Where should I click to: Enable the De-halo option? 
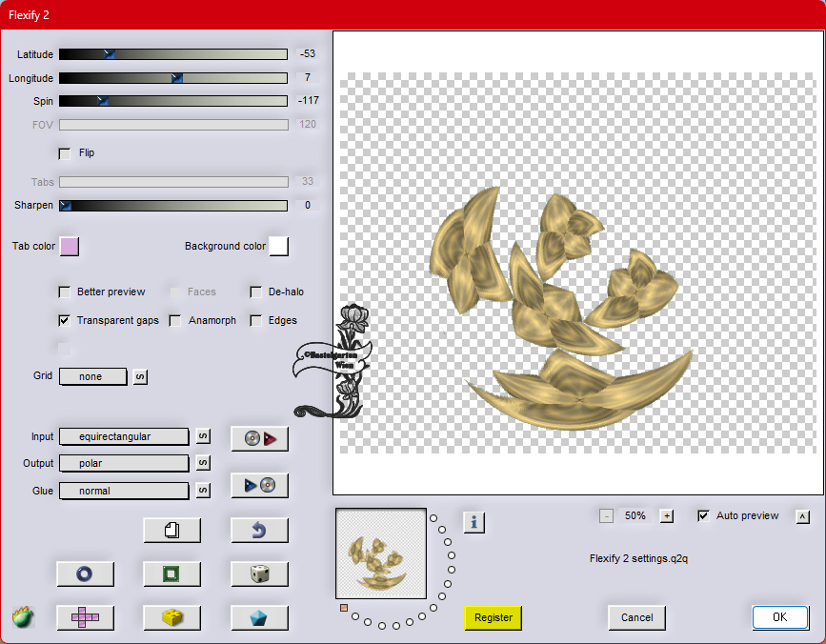pos(256,292)
